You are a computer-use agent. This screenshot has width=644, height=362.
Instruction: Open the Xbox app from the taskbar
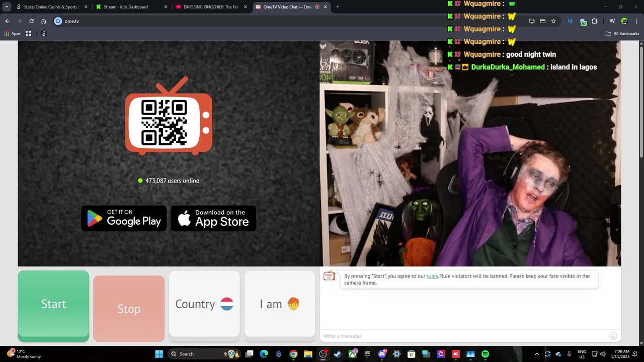pyautogui.click(x=353, y=354)
